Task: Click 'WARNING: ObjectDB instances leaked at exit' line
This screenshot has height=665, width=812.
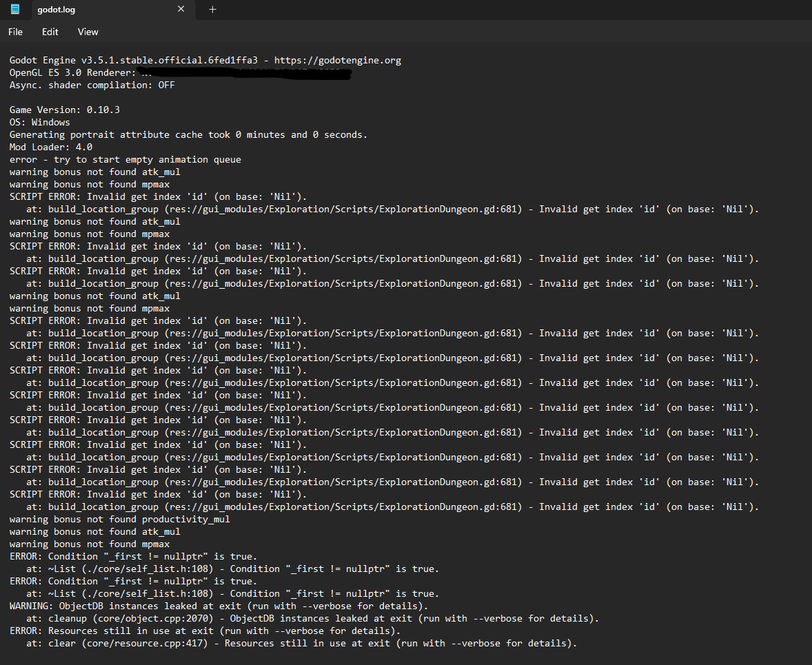Action: click(x=219, y=606)
